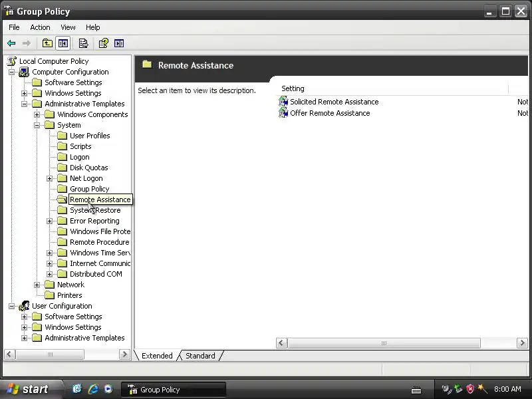Open the Action menu
This screenshot has height=399, width=532.
pos(40,27)
